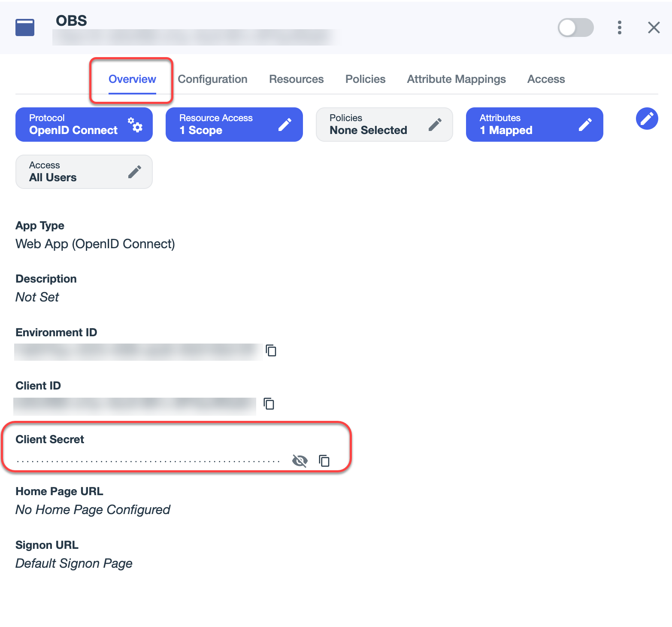Select the Attribute Mappings tab
Screen dimensions: 672x627
pos(456,79)
